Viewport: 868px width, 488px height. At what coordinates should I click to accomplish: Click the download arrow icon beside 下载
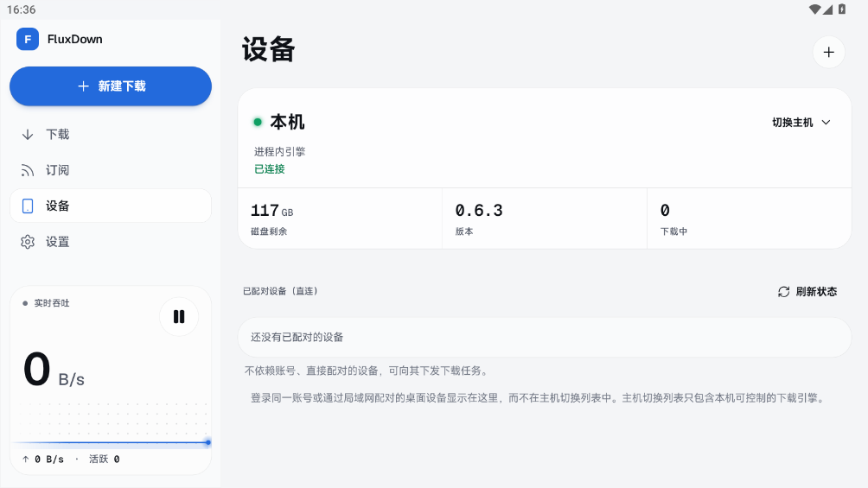point(28,135)
